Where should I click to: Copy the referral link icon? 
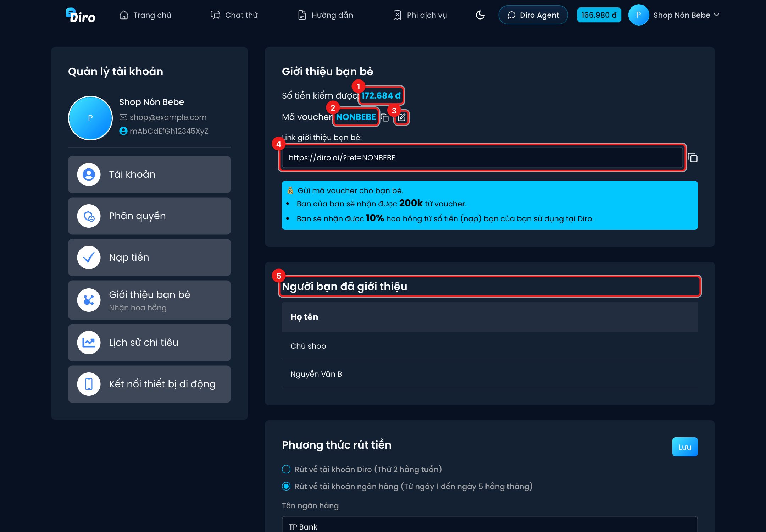(693, 157)
